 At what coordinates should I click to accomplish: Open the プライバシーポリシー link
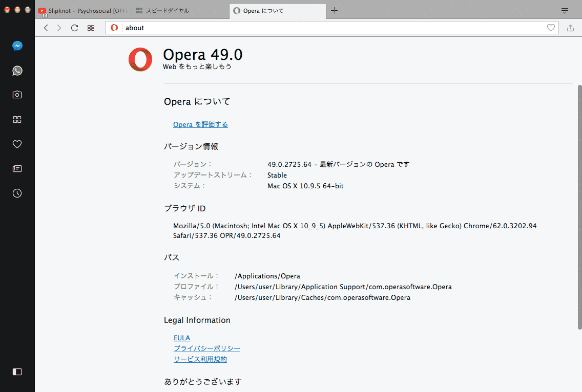coord(207,349)
